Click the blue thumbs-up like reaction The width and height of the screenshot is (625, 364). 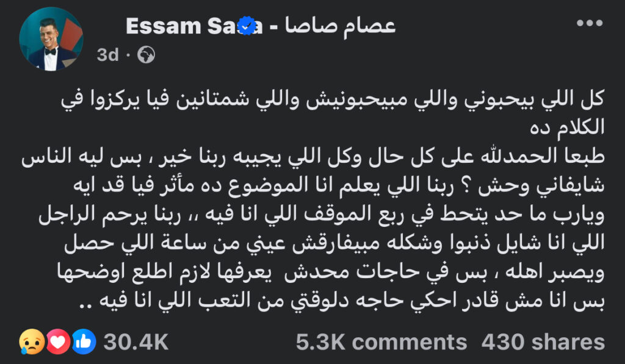(84, 341)
